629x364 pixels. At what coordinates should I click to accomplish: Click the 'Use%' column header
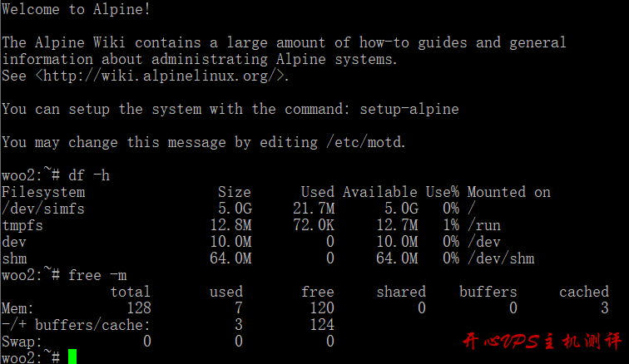(443, 193)
